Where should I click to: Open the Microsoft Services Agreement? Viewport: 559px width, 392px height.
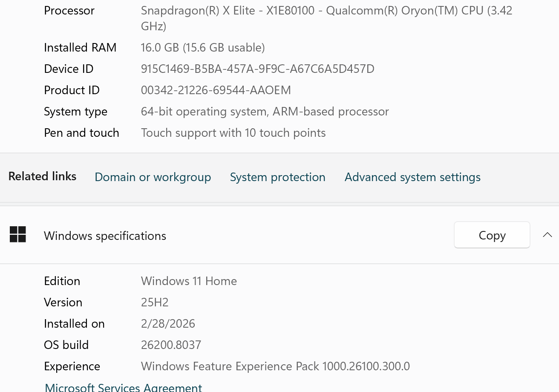pyautogui.click(x=123, y=387)
